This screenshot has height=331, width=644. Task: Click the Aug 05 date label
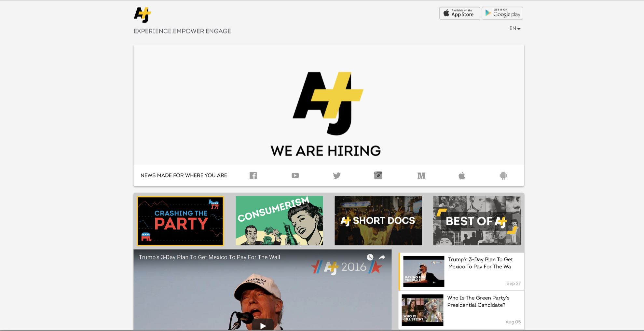click(513, 322)
